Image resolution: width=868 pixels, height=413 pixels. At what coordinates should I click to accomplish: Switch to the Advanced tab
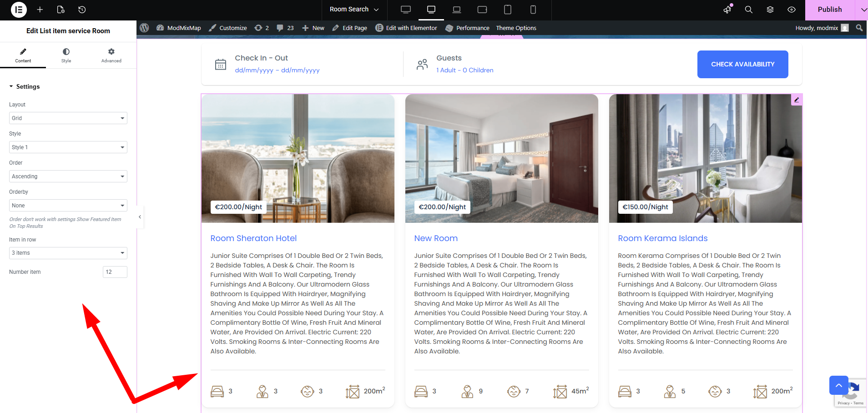[x=111, y=55]
